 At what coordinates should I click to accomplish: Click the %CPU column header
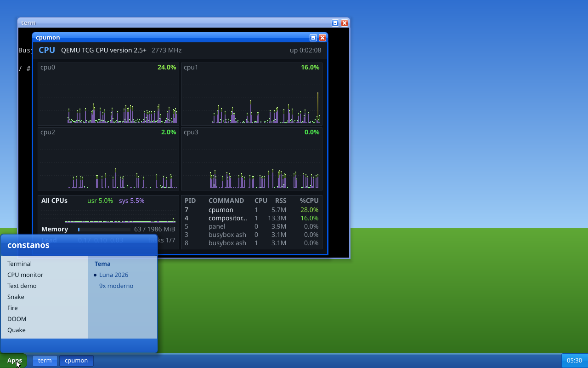pos(309,201)
